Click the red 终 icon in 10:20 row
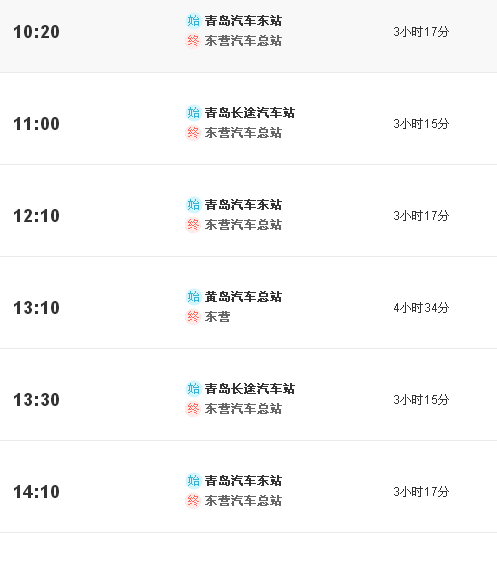Viewport: 497px width, 562px height. pos(193,41)
